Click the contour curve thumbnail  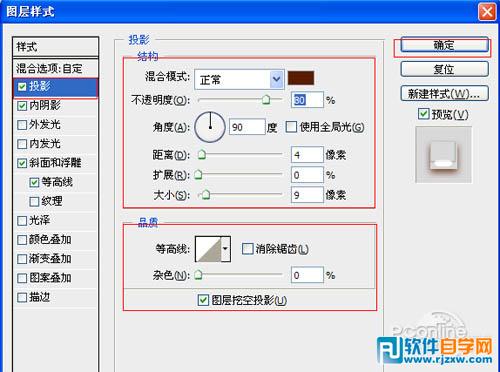208,249
